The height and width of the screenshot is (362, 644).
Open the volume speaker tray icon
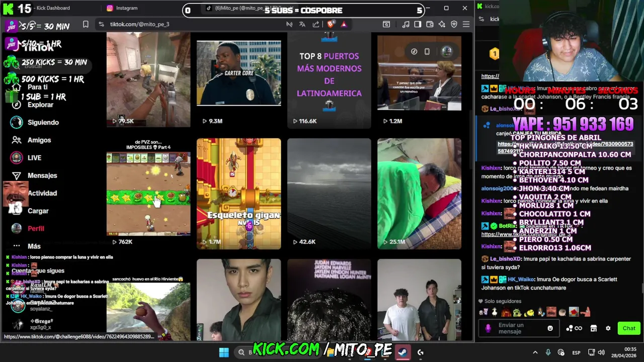coord(601,352)
